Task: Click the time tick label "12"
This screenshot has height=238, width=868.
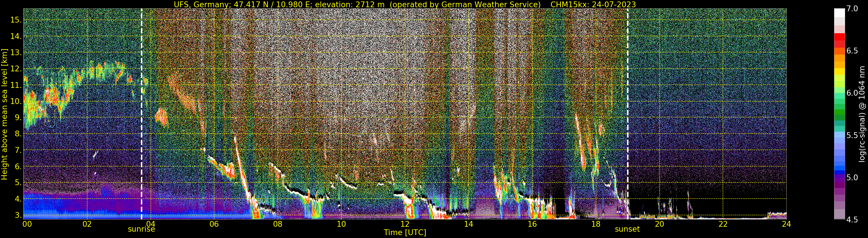Action: pyautogui.click(x=405, y=224)
